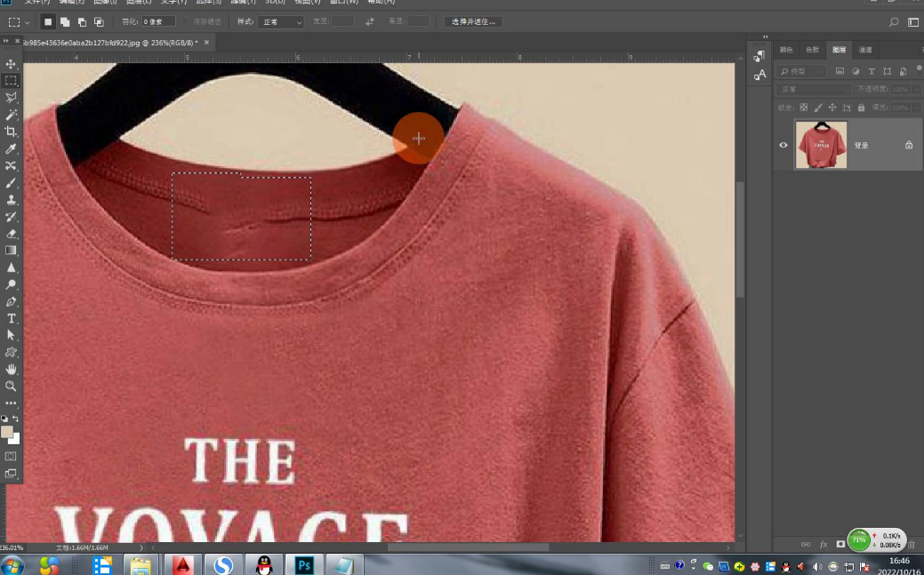Select the Magic Wand tool
Screen dimensions: 924x575
pyautogui.click(x=11, y=115)
